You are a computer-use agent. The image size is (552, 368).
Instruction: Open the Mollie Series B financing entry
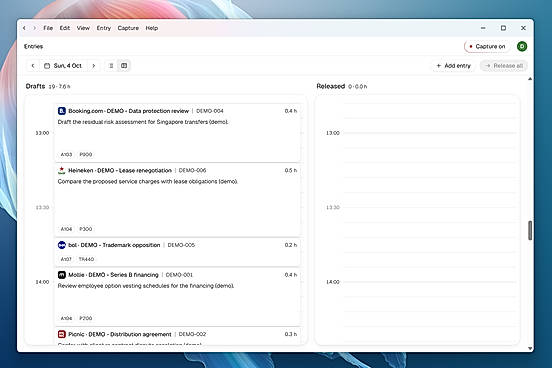177,297
